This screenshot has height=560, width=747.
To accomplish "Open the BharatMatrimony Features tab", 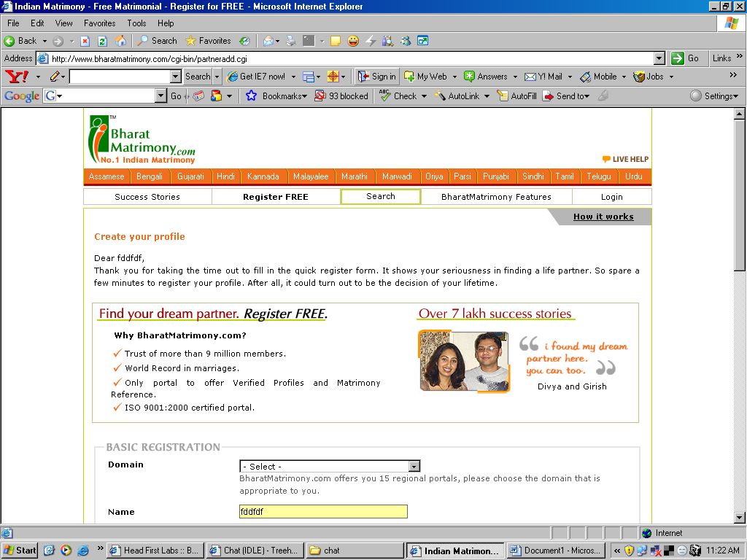I will (x=496, y=197).
